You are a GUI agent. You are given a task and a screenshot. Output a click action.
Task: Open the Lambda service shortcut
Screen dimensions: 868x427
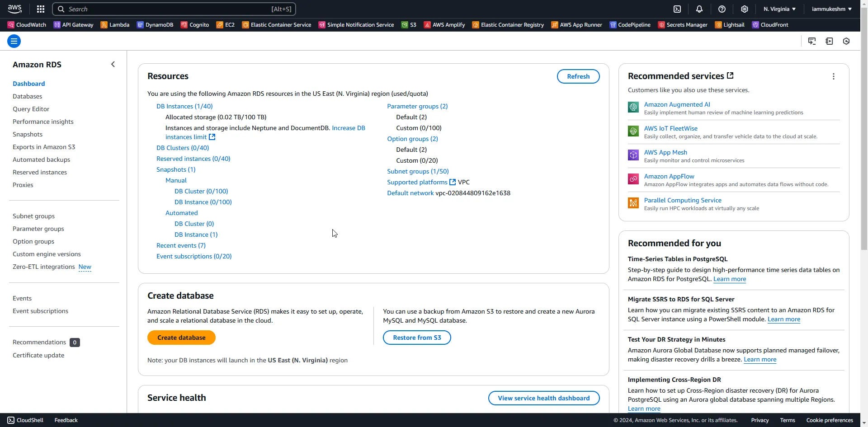pyautogui.click(x=115, y=25)
